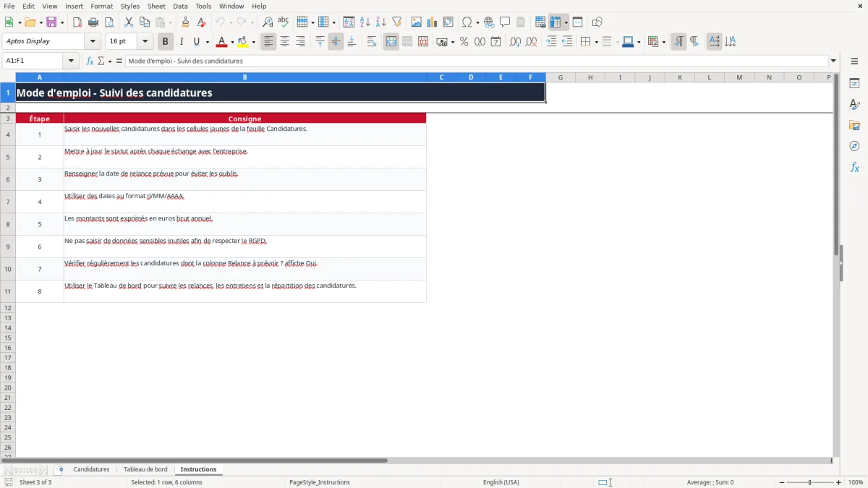868x488 pixels.
Task: Toggle Center Vertically alignment
Action: (x=336, y=42)
